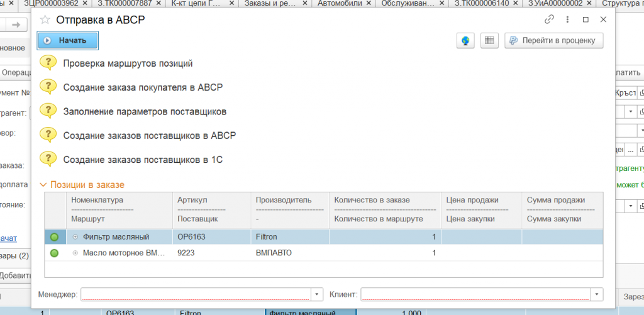This screenshot has width=644, height=315.
Task: Click the Начать start button
Action: coord(68,40)
